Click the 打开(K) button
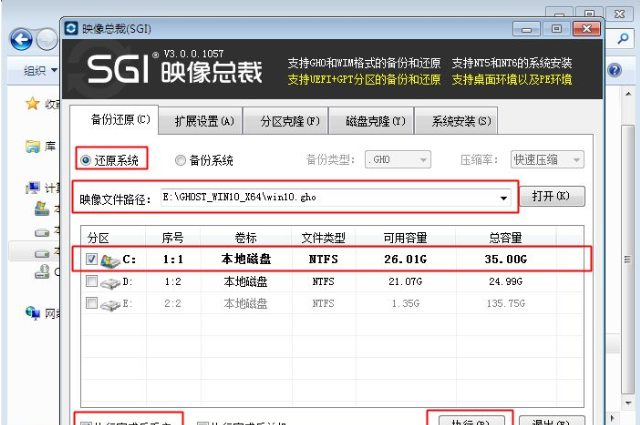 click(x=551, y=196)
